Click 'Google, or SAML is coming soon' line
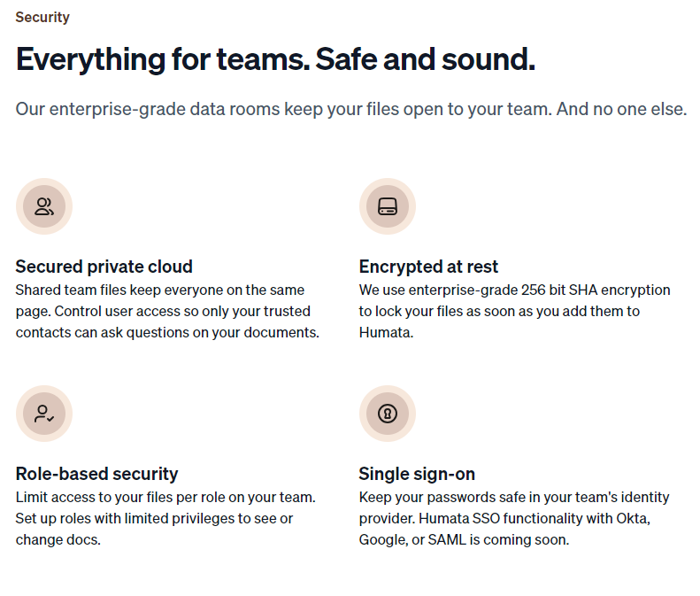Screen dimensions: 700x596 (x=465, y=540)
